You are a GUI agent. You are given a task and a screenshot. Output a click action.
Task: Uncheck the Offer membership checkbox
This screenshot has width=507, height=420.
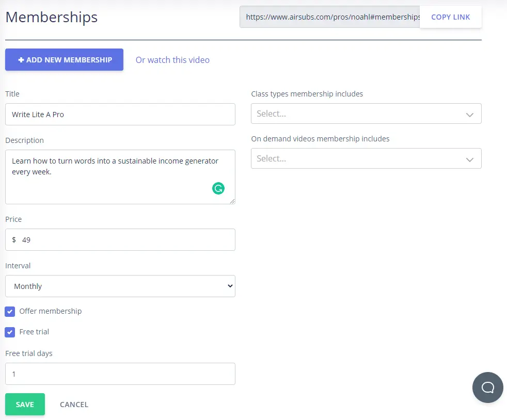click(10, 312)
